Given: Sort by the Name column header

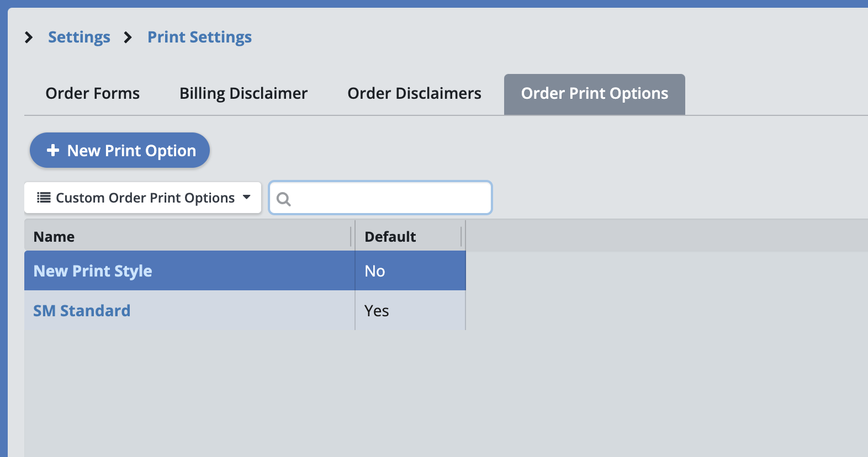Looking at the screenshot, I should pyautogui.click(x=54, y=237).
